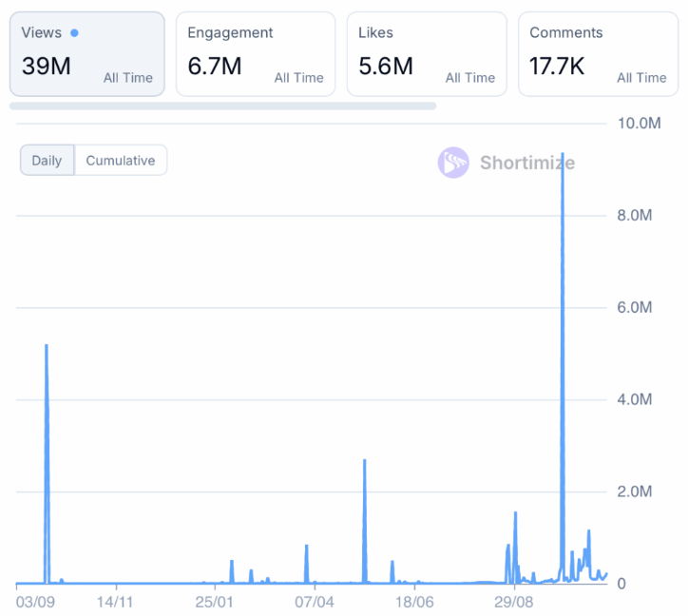This screenshot has height=616, width=688.
Task: Click the blue dot beside Views
Action: (x=74, y=33)
